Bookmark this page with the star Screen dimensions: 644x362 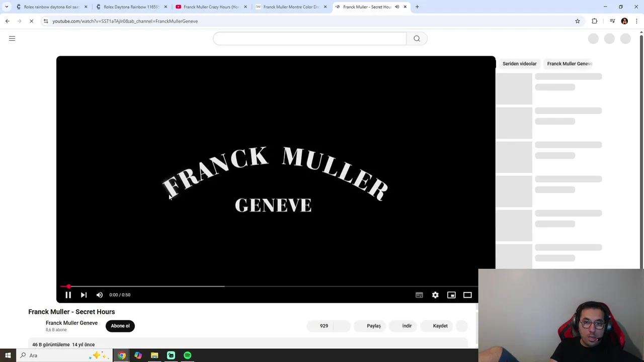tap(578, 21)
